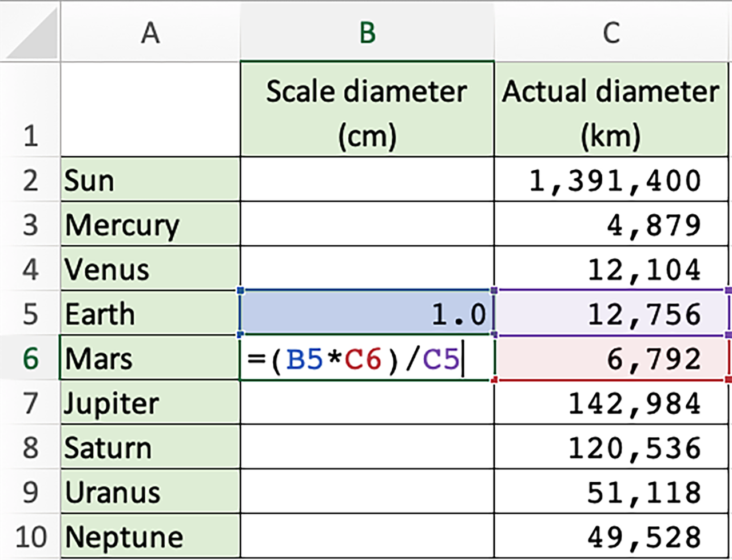
Task: Select Uranus diameter value 51,118
Action: (x=611, y=491)
